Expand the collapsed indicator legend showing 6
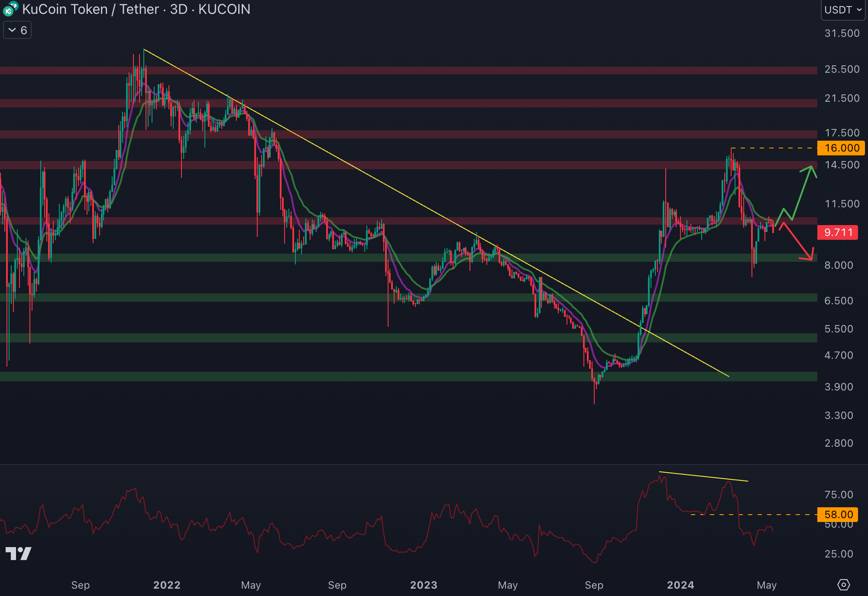 [17, 30]
